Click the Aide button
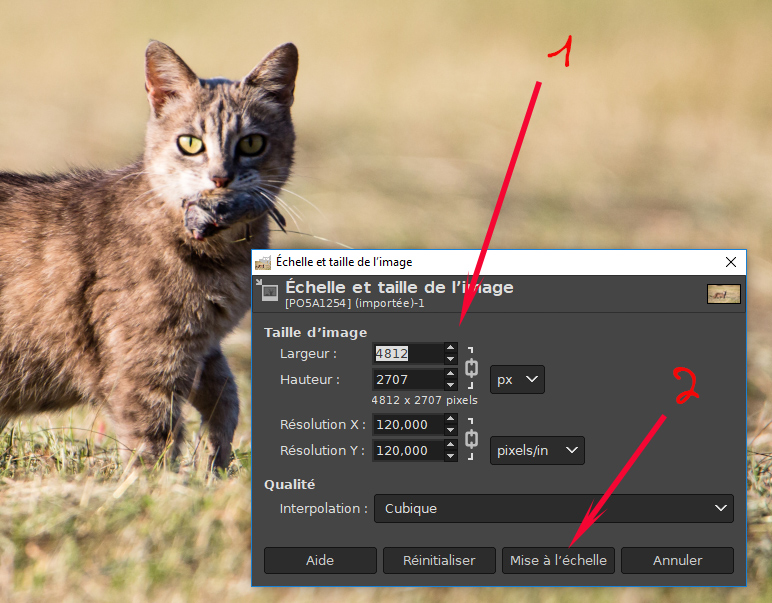The width and height of the screenshot is (772, 603). tap(320, 560)
